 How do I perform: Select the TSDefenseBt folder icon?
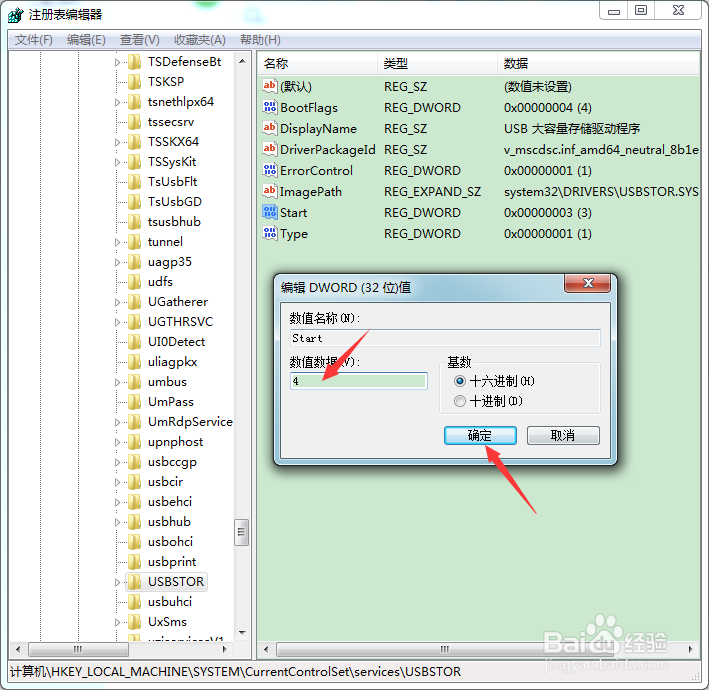(x=134, y=61)
